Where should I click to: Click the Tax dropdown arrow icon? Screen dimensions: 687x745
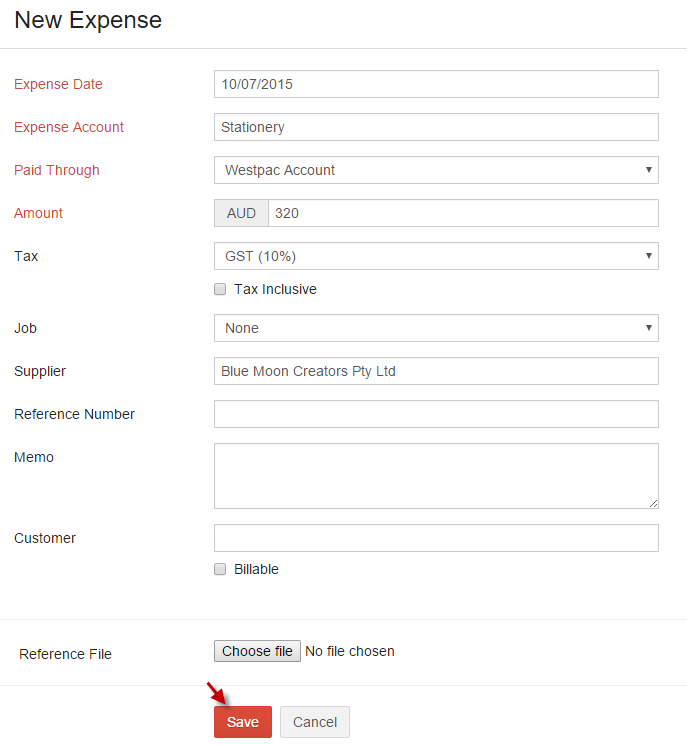coord(649,256)
